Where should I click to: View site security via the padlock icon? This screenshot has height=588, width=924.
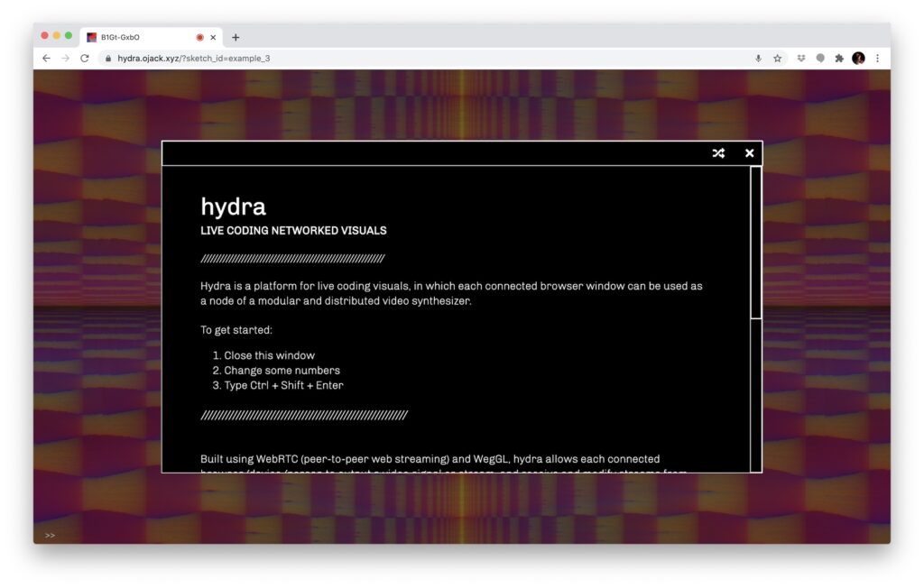(x=107, y=57)
